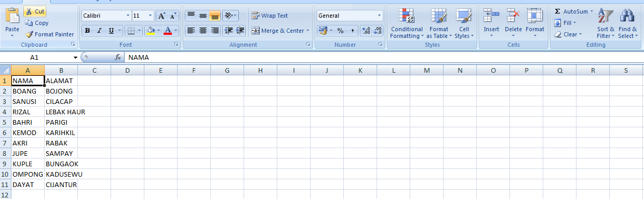
Task: Open Merge & Center dropdown arrow
Action: (307, 31)
